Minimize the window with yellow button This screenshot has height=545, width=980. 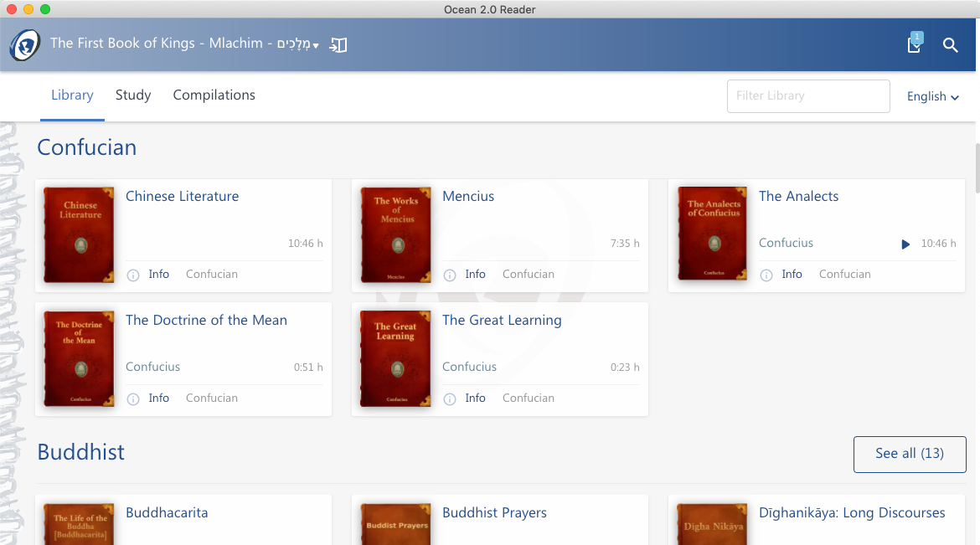point(28,9)
